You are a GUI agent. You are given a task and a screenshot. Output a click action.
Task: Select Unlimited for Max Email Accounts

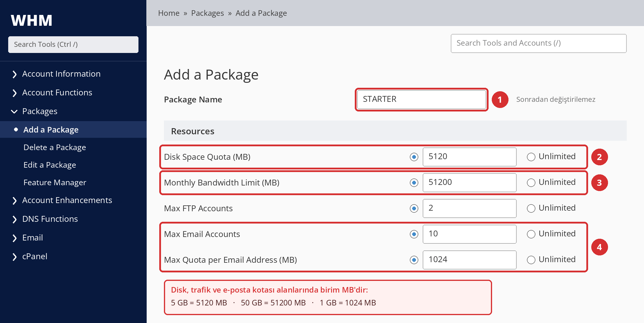click(531, 234)
